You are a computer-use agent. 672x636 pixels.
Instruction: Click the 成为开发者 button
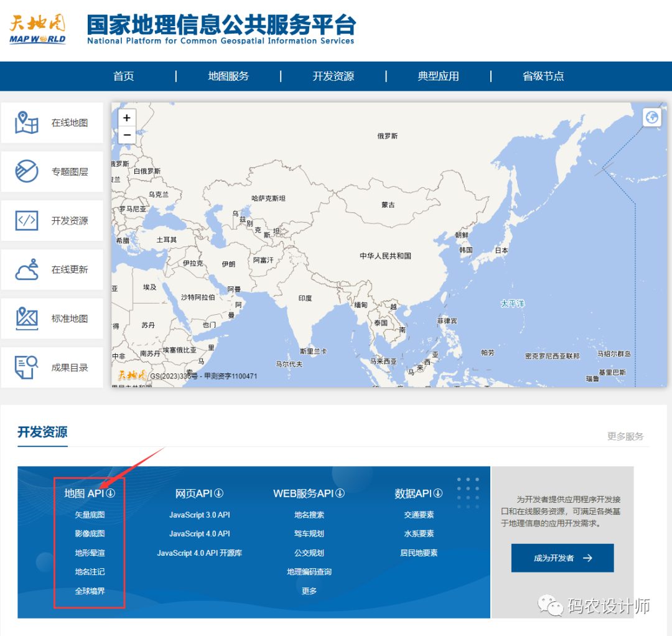(562, 558)
